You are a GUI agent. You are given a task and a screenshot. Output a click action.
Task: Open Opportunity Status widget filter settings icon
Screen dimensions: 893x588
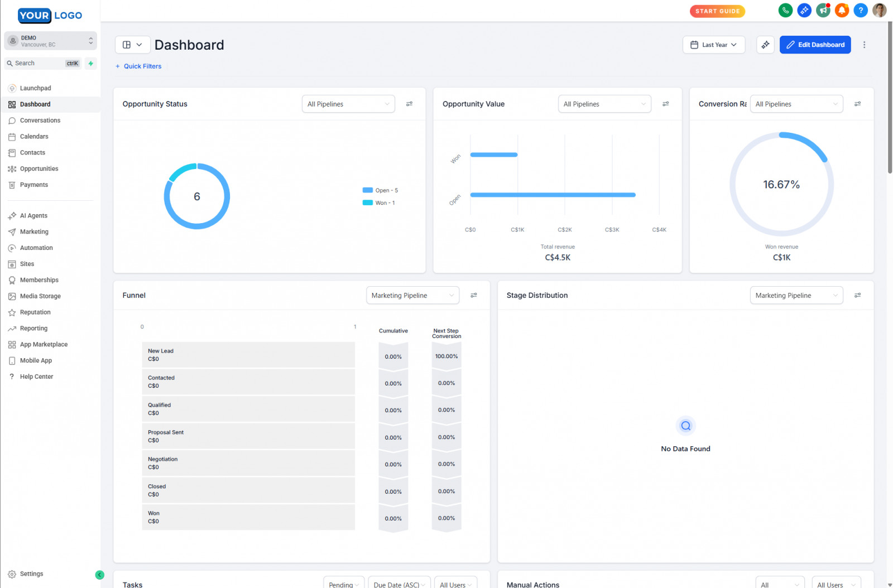point(409,104)
